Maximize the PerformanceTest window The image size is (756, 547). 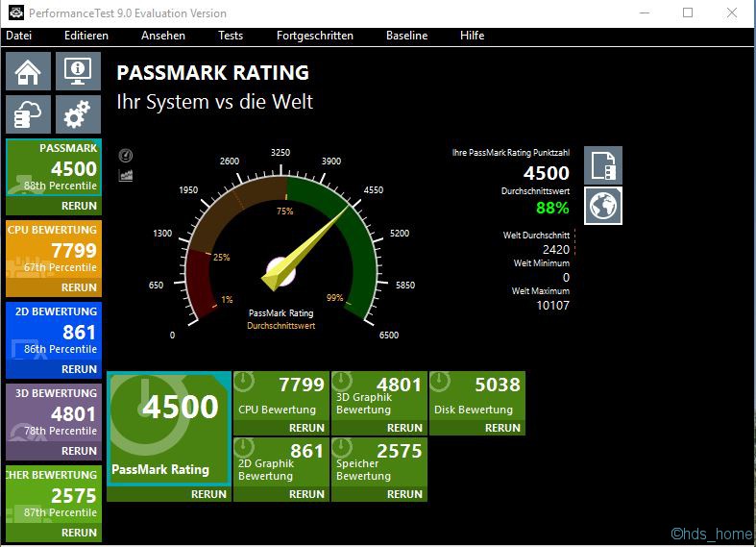[x=688, y=13]
